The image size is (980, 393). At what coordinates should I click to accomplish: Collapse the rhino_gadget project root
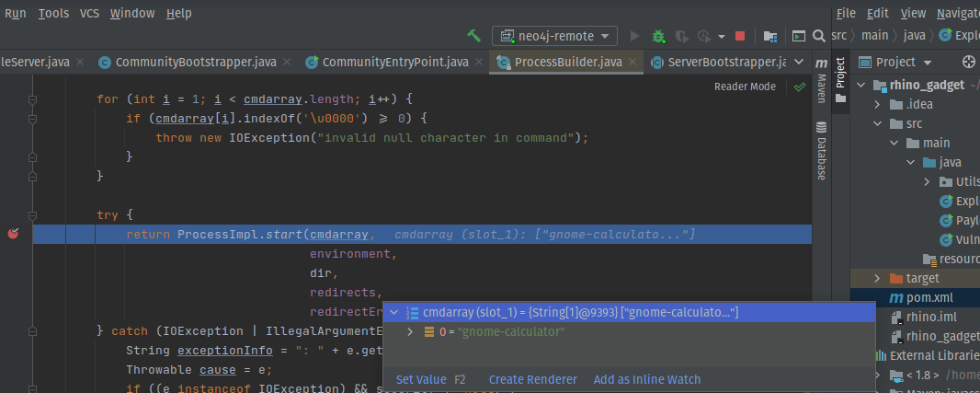(x=860, y=85)
